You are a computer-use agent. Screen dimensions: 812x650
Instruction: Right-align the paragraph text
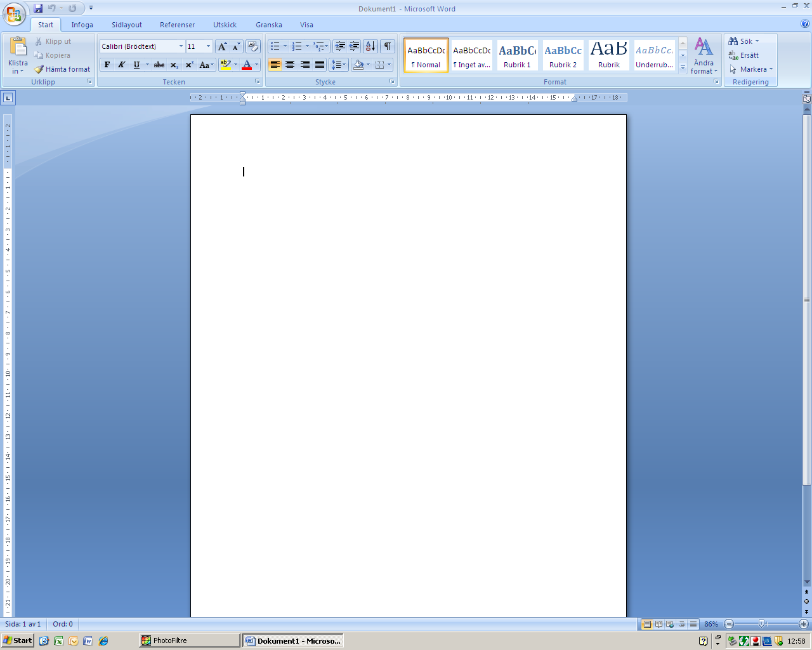click(305, 65)
